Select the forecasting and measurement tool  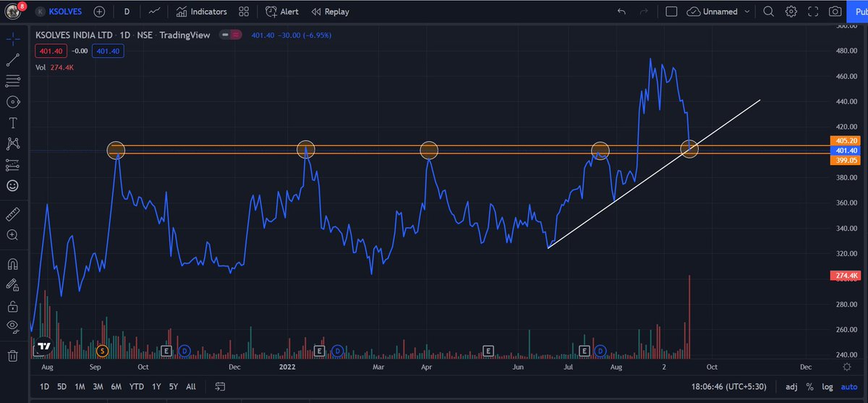coord(12,164)
